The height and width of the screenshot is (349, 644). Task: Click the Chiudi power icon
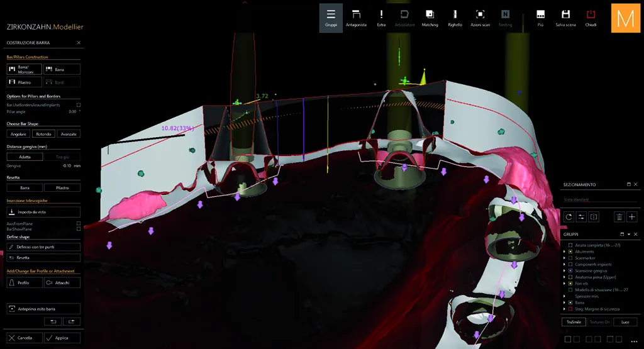[x=591, y=18]
